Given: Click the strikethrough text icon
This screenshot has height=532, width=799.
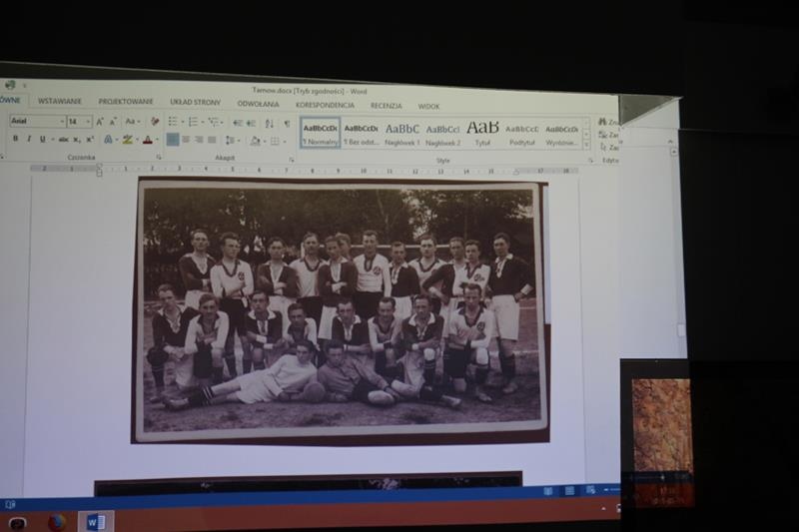Looking at the screenshot, I should tap(62, 140).
